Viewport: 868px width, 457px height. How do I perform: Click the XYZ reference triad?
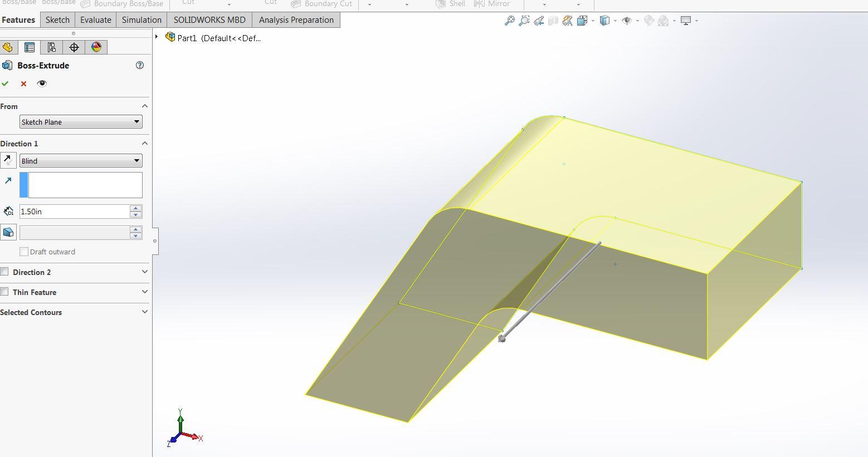(185, 428)
